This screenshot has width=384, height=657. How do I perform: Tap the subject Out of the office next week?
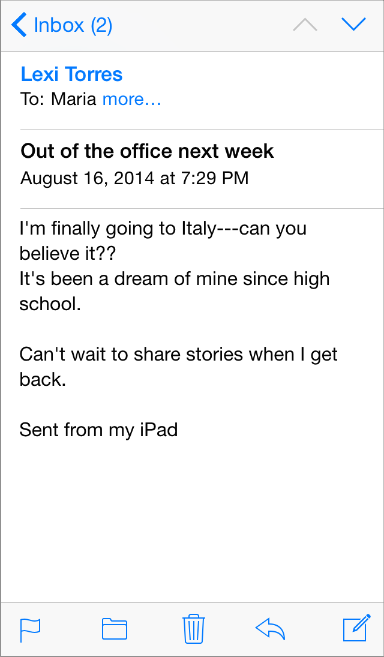[147, 151]
